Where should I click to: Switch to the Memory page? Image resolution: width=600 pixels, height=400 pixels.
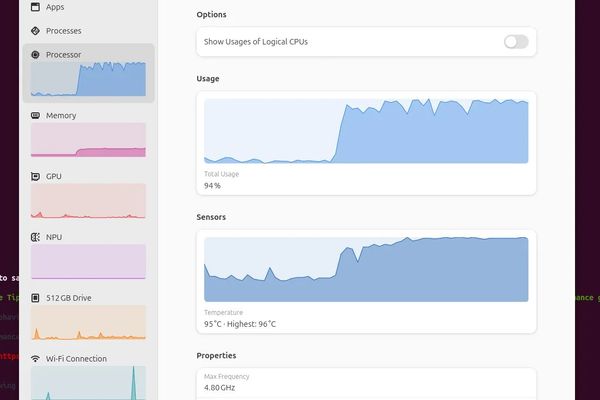[88, 134]
